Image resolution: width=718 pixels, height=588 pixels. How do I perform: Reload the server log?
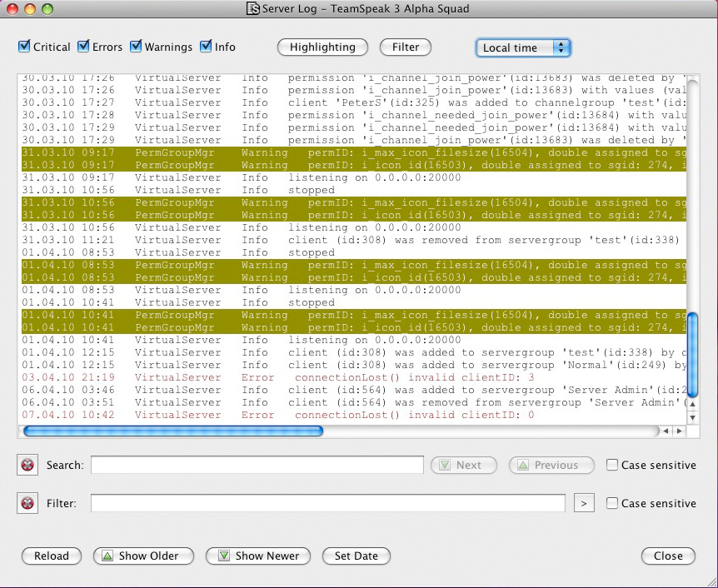point(52,556)
